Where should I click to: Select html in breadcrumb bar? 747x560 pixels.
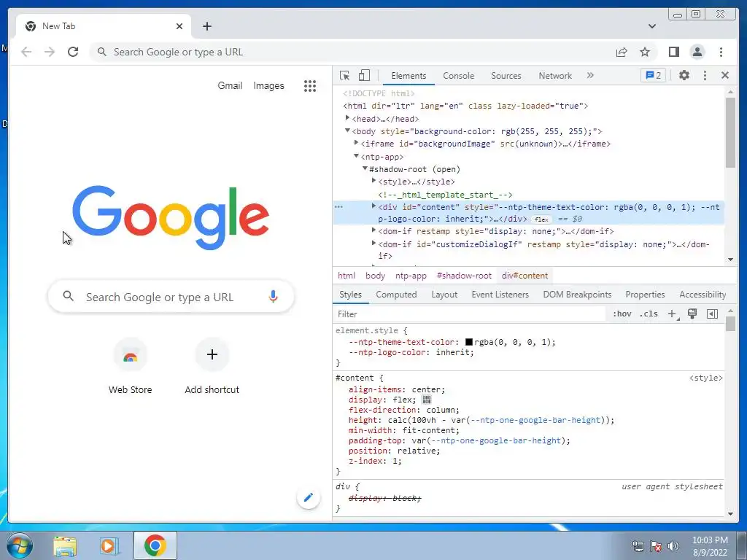347,276
